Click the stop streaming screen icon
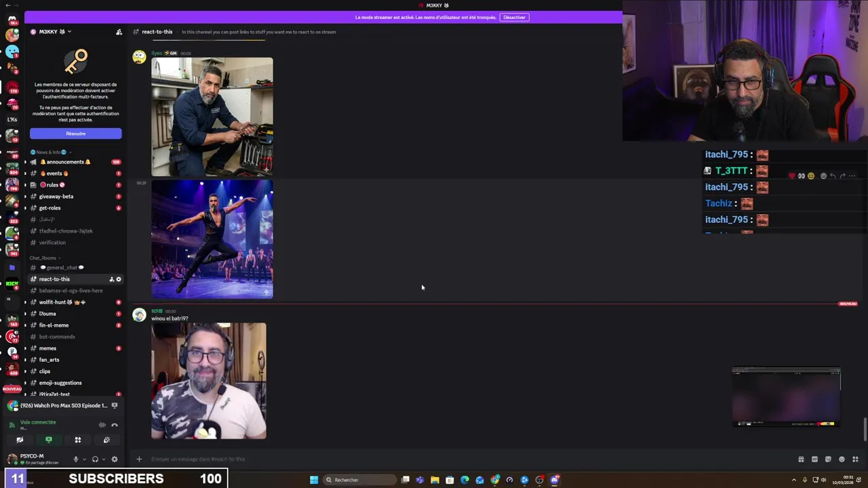Viewport: 868px width, 488px height. click(x=115, y=405)
